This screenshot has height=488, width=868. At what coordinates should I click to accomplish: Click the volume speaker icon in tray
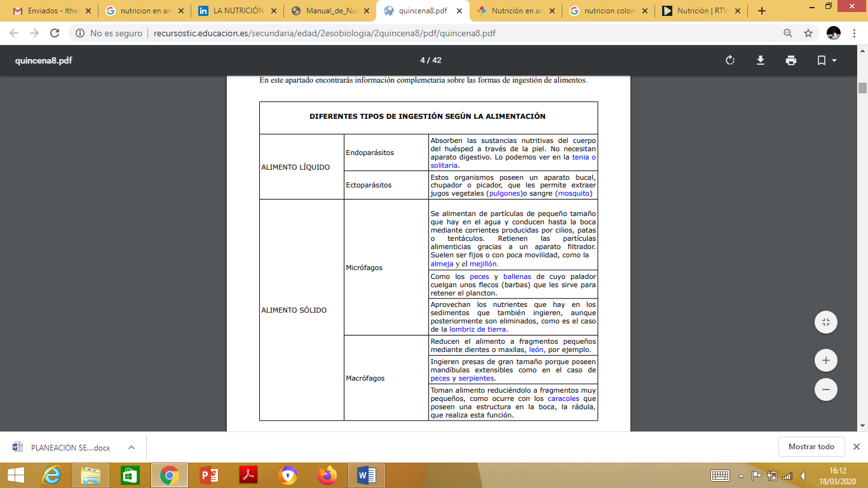[x=803, y=475]
